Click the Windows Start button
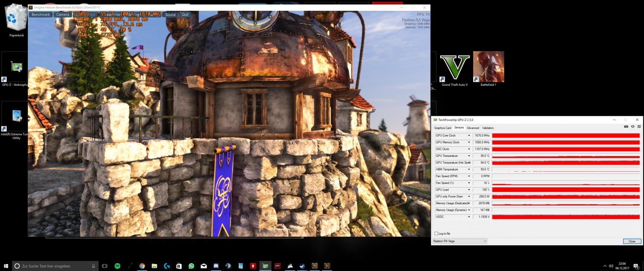The image size is (644, 271). click(x=6, y=266)
